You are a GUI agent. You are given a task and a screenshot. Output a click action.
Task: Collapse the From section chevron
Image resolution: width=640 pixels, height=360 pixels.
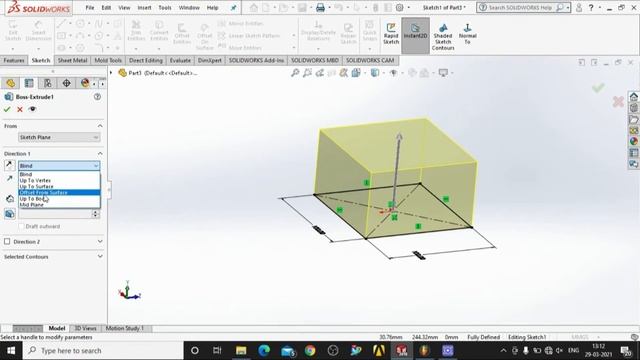[100, 126]
